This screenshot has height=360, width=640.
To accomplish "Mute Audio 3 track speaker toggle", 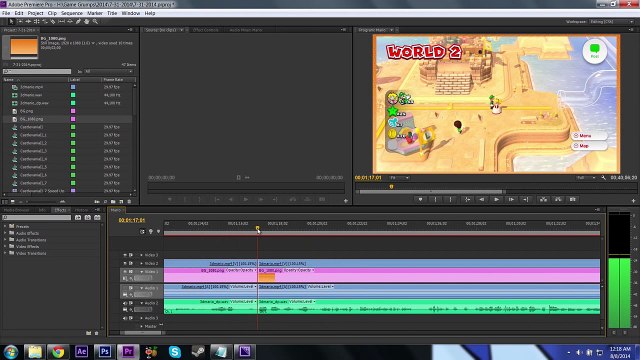I will (125, 318).
